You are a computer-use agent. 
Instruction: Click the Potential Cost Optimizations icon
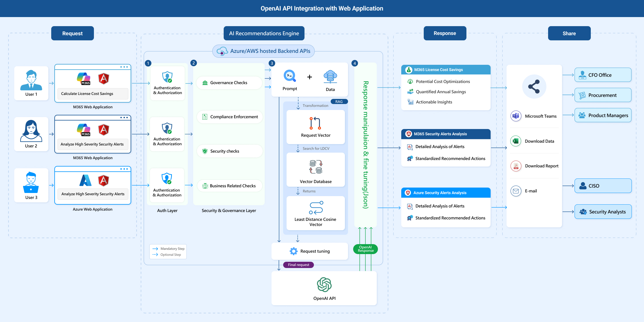tap(410, 82)
